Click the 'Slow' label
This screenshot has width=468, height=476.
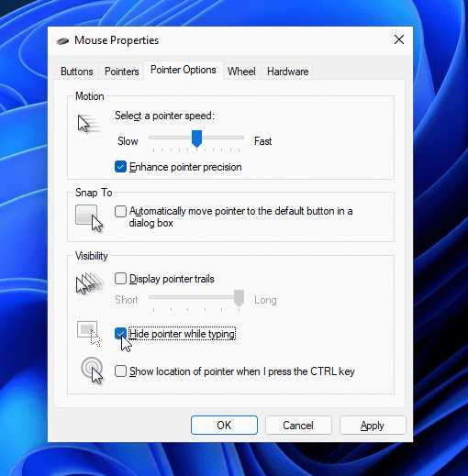coord(128,141)
